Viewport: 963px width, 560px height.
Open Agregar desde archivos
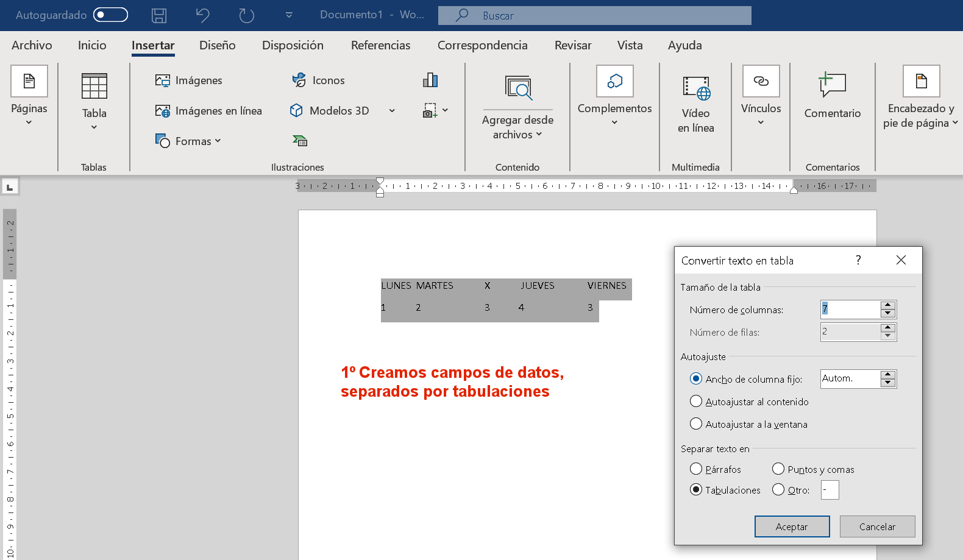tap(518, 108)
